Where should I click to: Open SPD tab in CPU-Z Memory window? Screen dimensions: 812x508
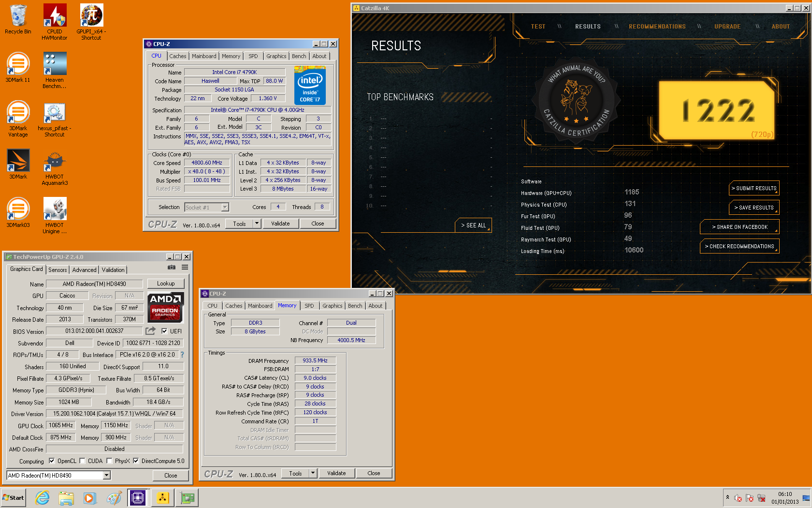309,306
